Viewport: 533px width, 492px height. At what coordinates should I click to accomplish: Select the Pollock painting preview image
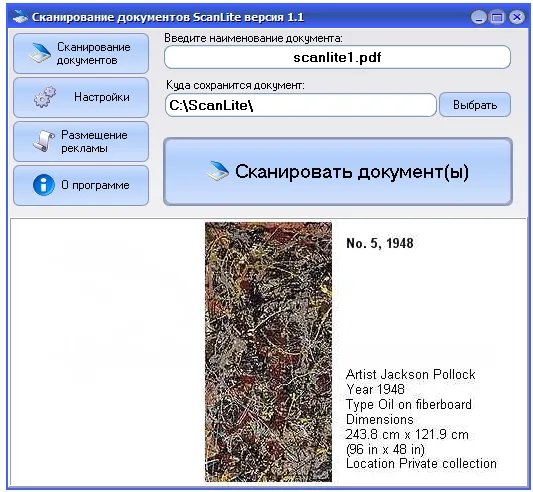268,352
